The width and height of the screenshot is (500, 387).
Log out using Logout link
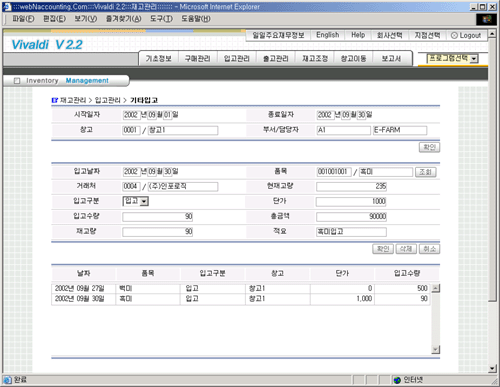[x=466, y=35]
